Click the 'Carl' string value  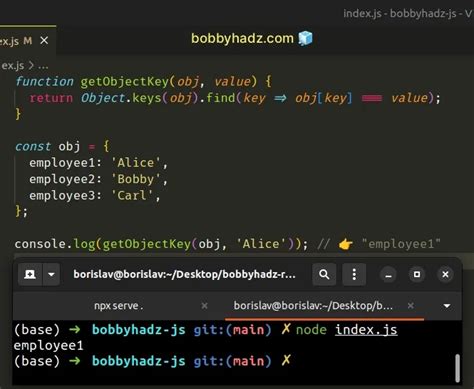point(132,196)
